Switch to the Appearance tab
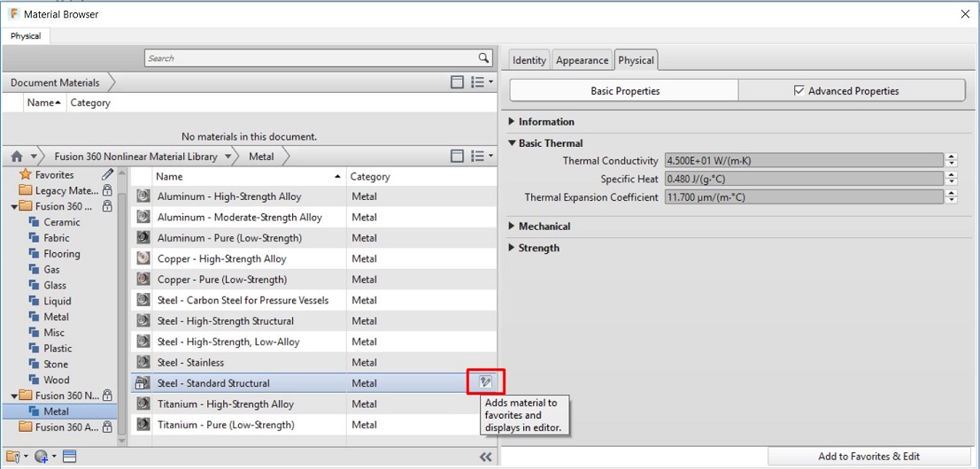980x469 pixels. 582,60
